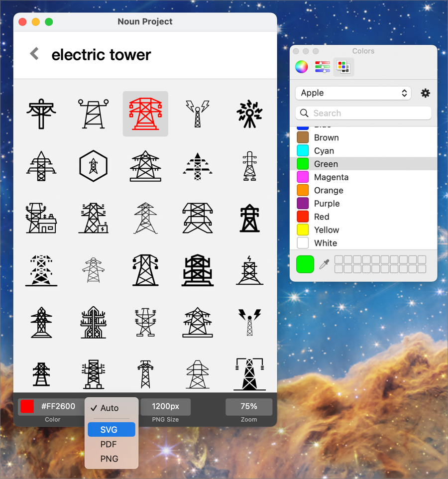Choose the sparking burst tower icon
The height and width of the screenshot is (479, 448).
click(x=249, y=114)
